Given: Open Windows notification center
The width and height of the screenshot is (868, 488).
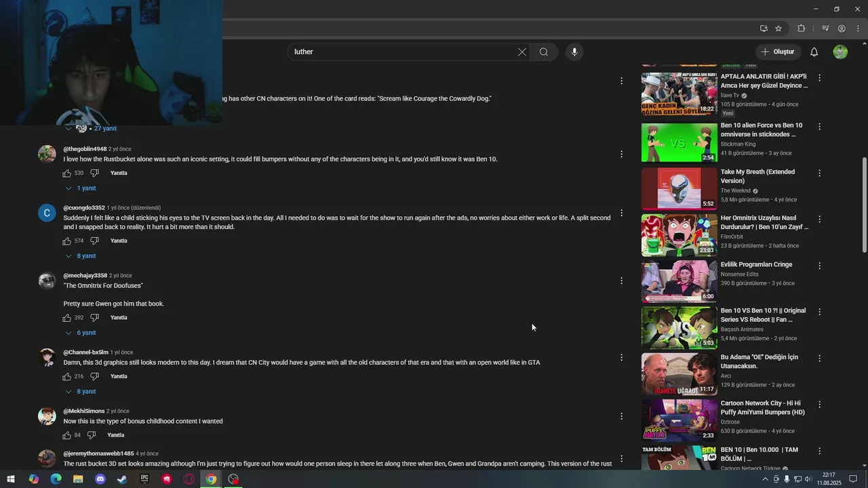Looking at the screenshot, I should pyautogui.click(x=854, y=479).
